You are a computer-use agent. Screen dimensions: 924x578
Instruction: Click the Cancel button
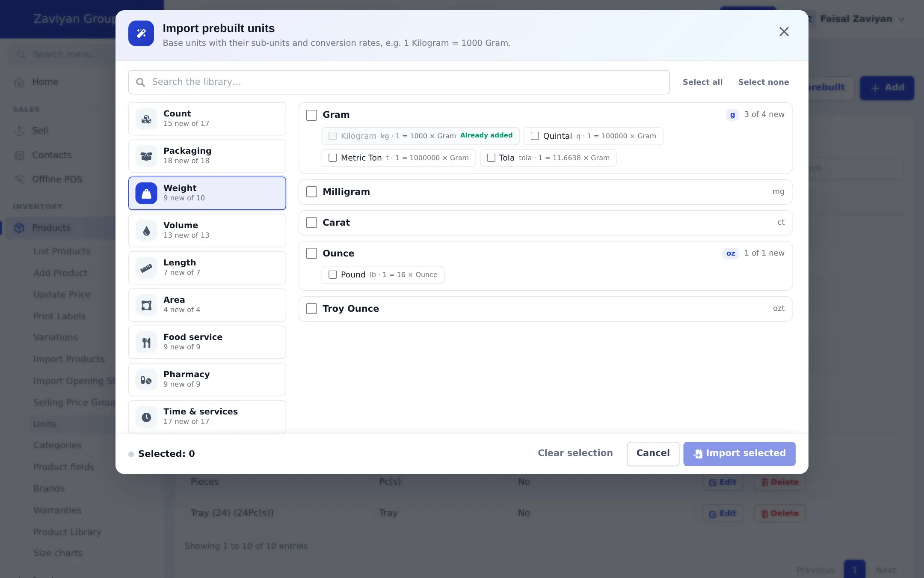653,454
